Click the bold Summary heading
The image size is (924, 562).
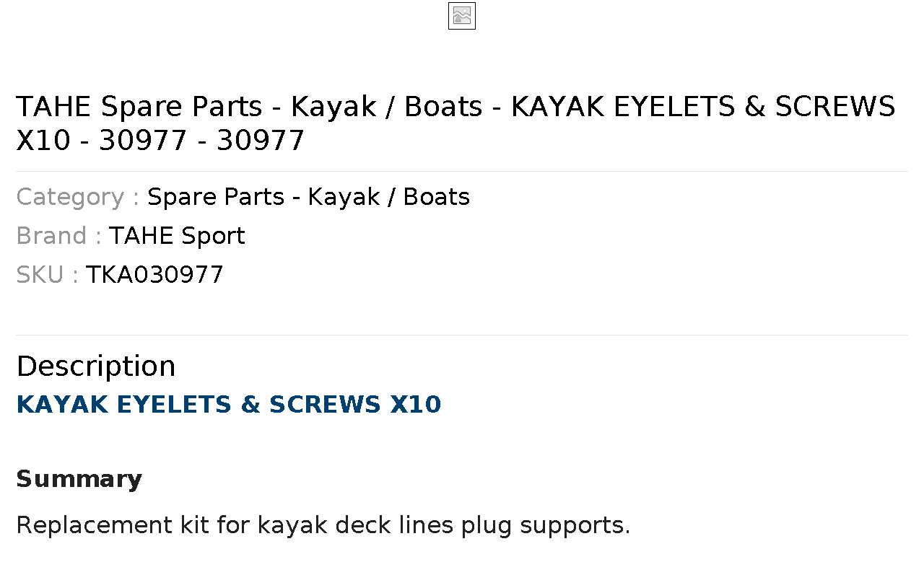pos(79,479)
